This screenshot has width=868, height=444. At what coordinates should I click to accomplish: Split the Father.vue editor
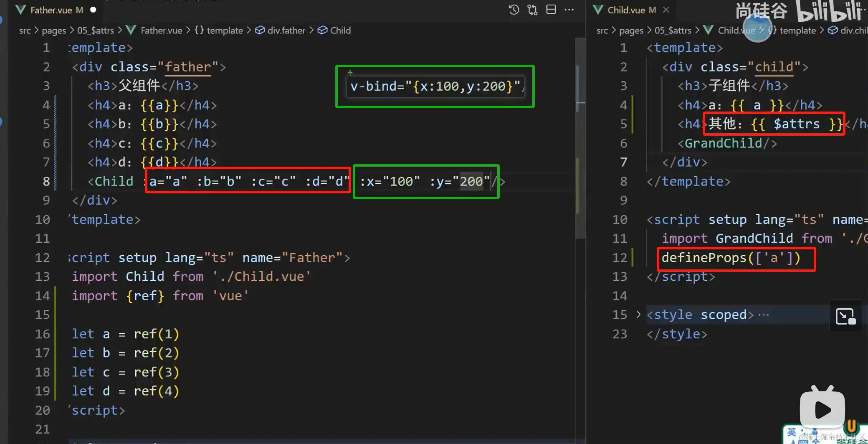click(551, 10)
